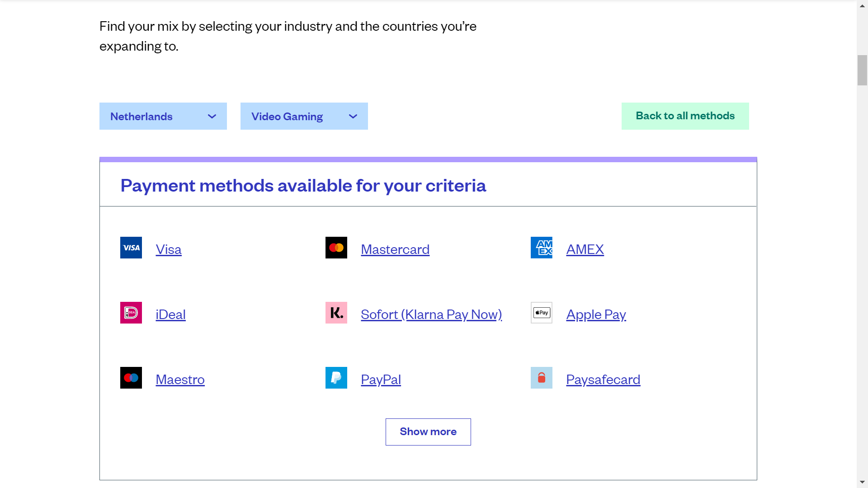Viewport: 868px width, 488px height.
Task: Click Back to all methods button
Action: (685, 116)
